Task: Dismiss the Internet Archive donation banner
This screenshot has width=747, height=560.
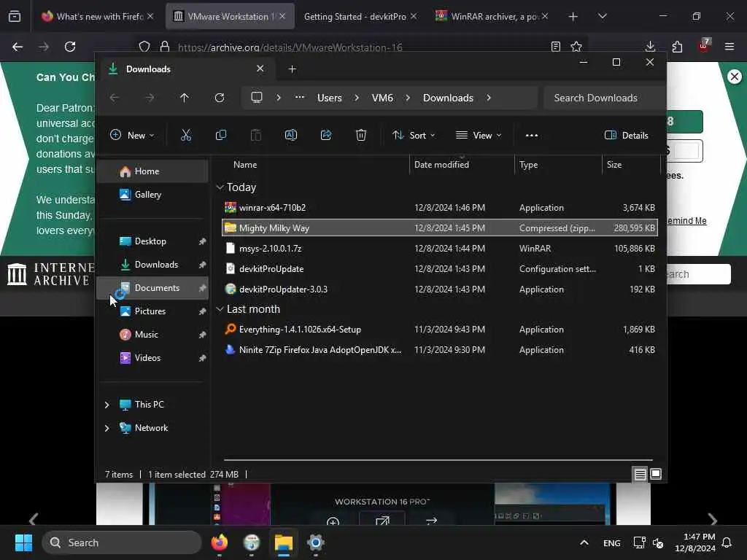Action: click(735, 77)
